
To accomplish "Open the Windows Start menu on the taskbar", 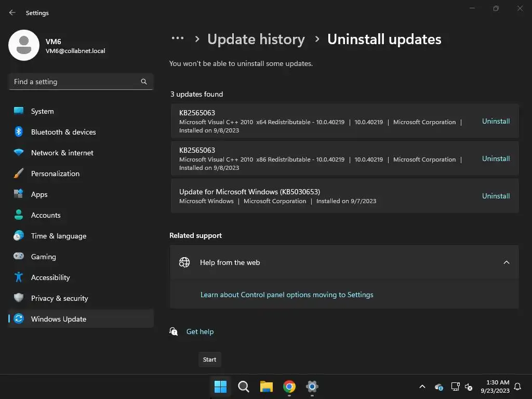I will (x=220, y=387).
